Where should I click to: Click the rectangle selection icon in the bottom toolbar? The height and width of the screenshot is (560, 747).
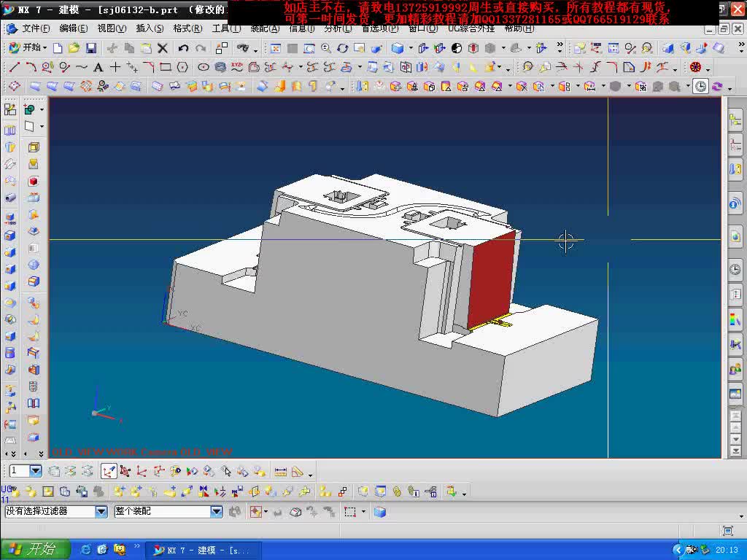[350, 512]
